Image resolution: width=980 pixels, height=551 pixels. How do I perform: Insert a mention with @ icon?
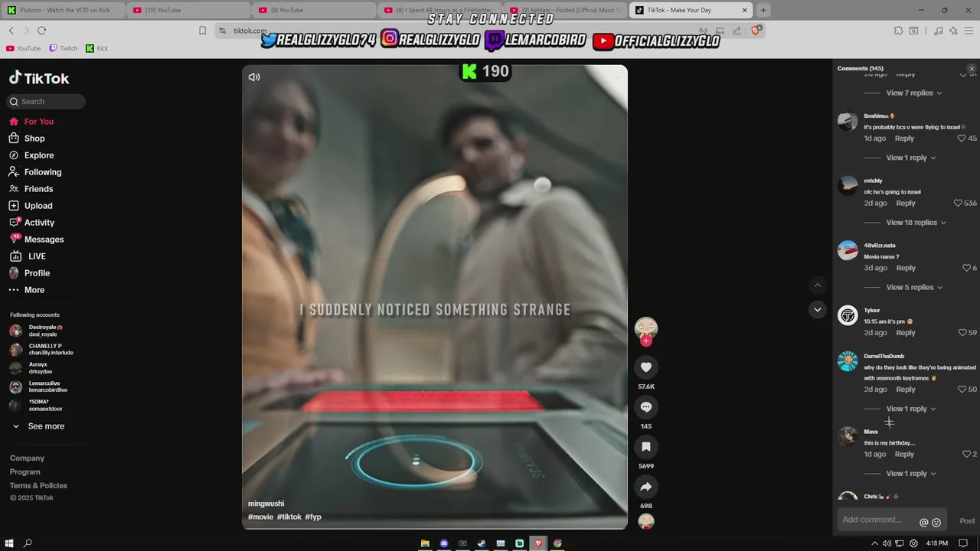click(x=923, y=522)
